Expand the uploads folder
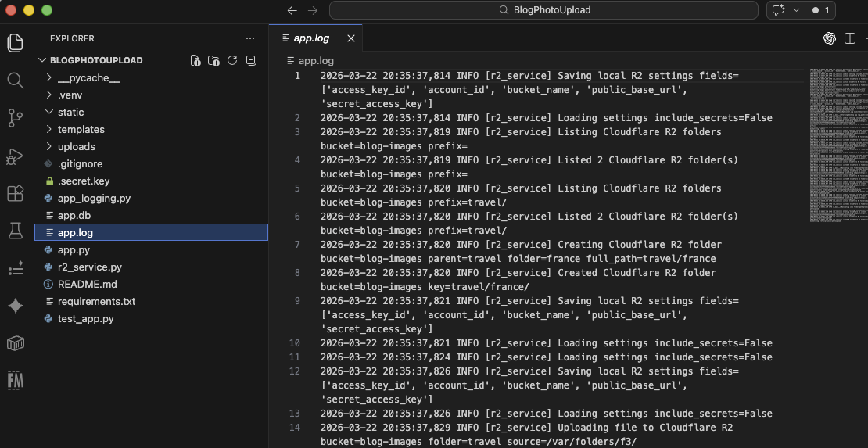This screenshot has height=448, width=868. coord(76,147)
